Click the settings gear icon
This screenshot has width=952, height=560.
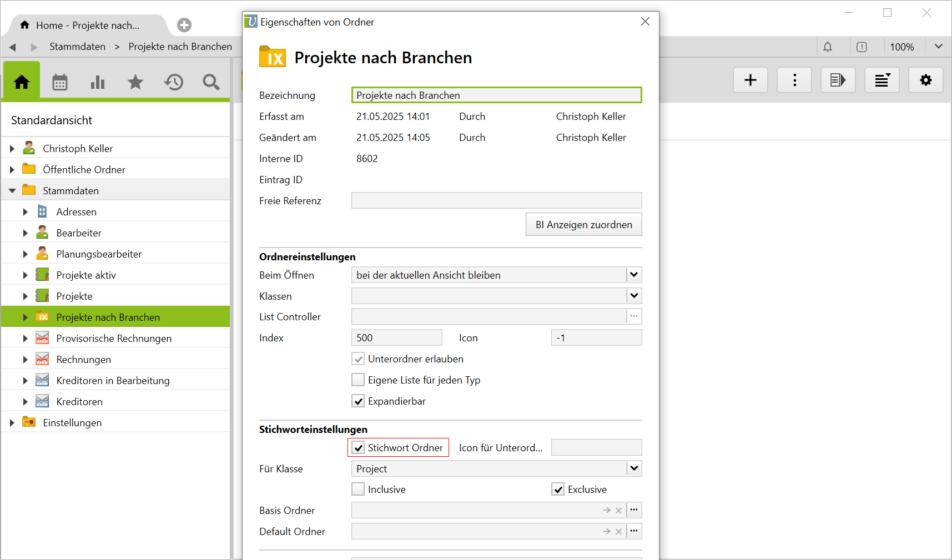tap(925, 80)
